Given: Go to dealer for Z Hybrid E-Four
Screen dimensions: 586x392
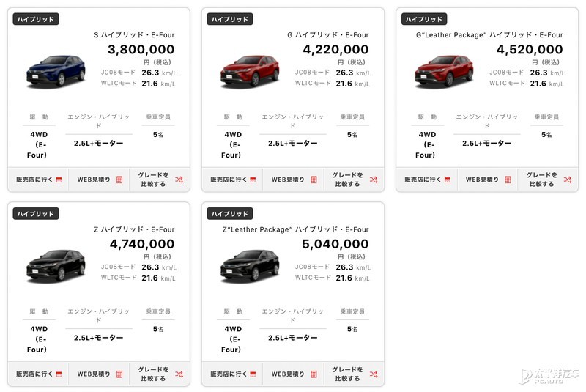Looking at the screenshot, I should coord(38,374).
